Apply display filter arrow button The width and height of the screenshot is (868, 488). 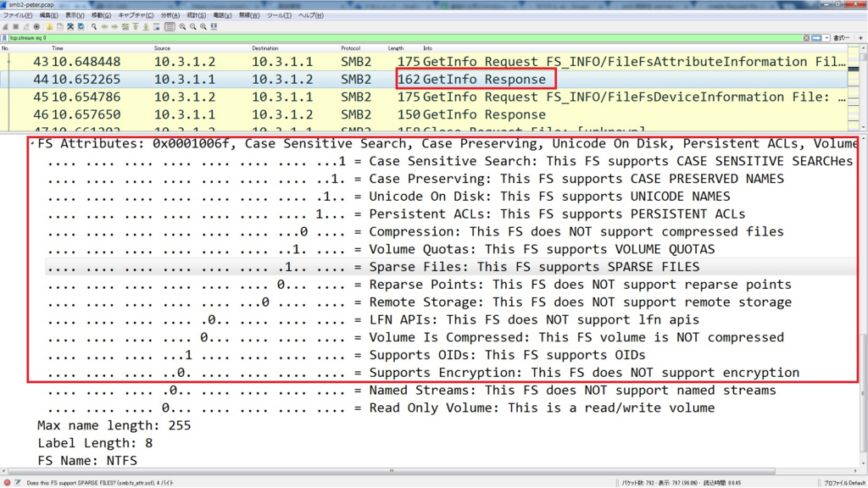click(816, 38)
